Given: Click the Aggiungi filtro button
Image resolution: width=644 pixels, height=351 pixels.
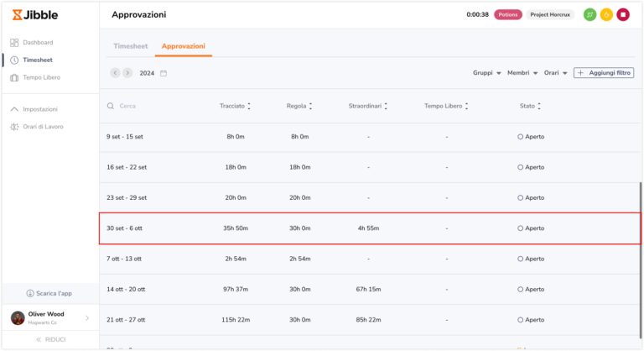Looking at the screenshot, I should [604, 73].
